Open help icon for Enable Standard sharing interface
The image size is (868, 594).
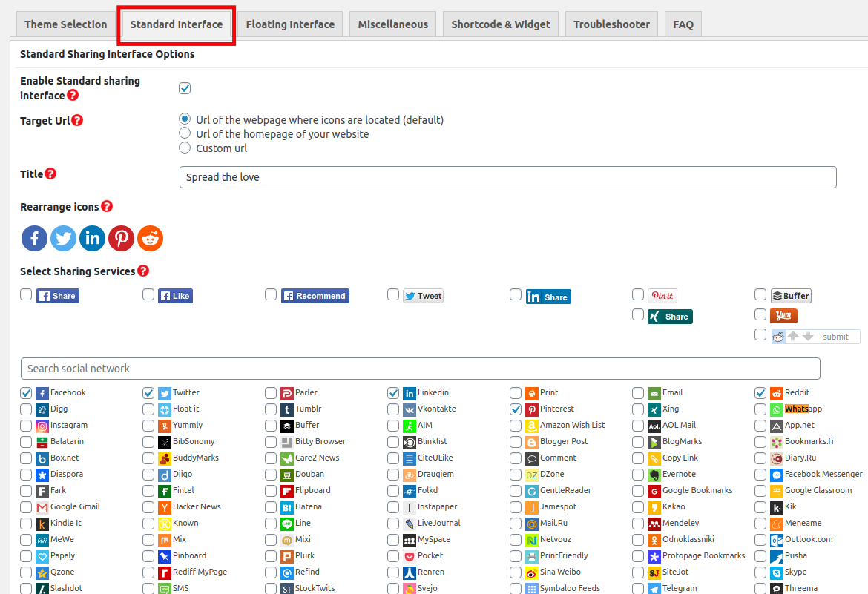(73, 95)
